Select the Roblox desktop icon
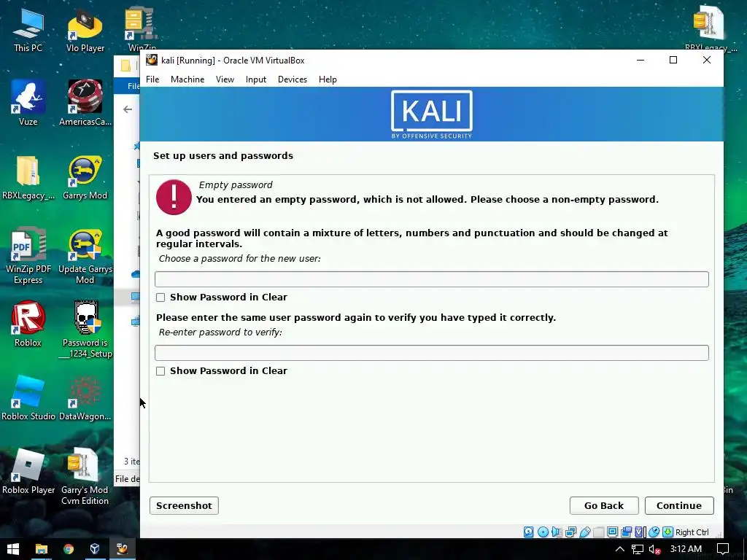 pos(28,324)
